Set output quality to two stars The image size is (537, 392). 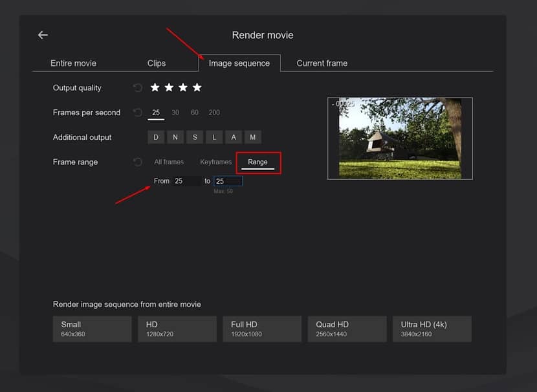point(169,87)
